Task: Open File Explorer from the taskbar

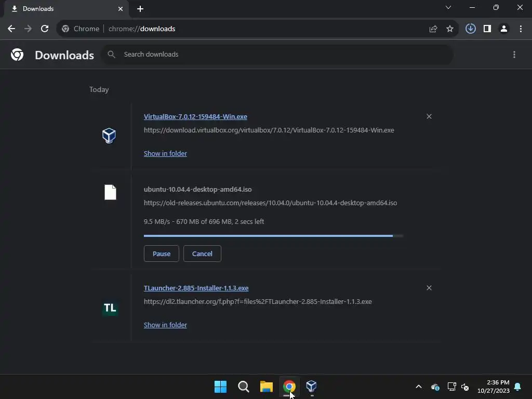Action: click(267, 387)
